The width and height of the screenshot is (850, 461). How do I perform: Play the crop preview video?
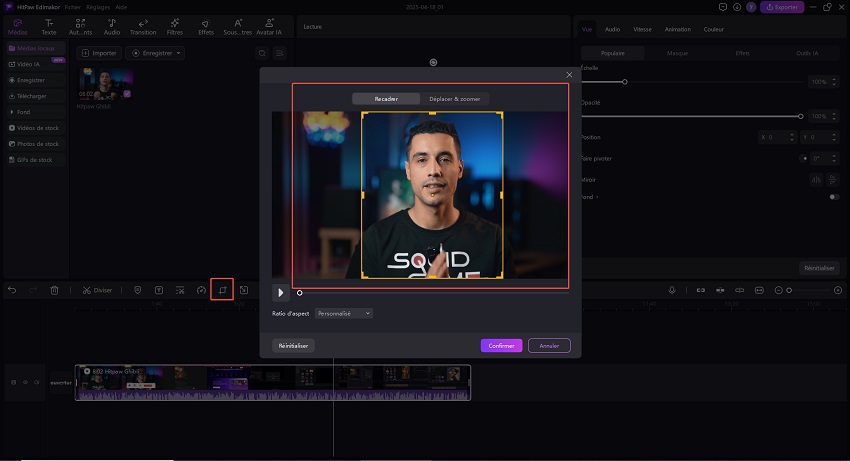tap(280, 292)
